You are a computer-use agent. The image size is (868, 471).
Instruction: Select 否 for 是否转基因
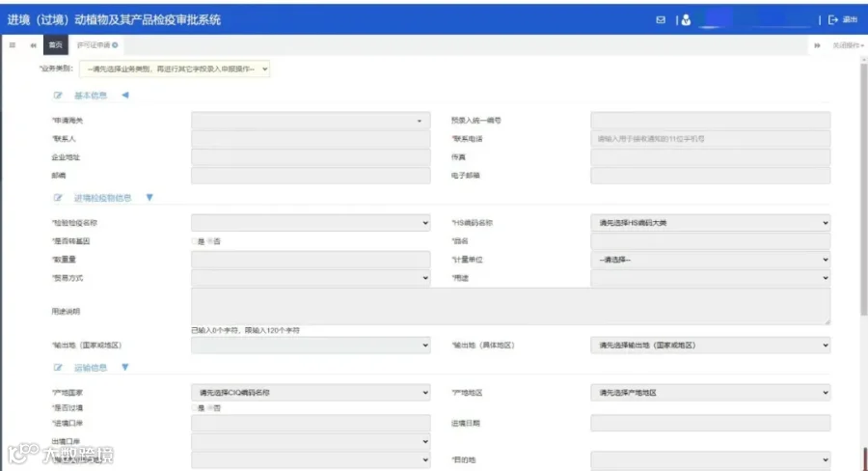(211, 241)
